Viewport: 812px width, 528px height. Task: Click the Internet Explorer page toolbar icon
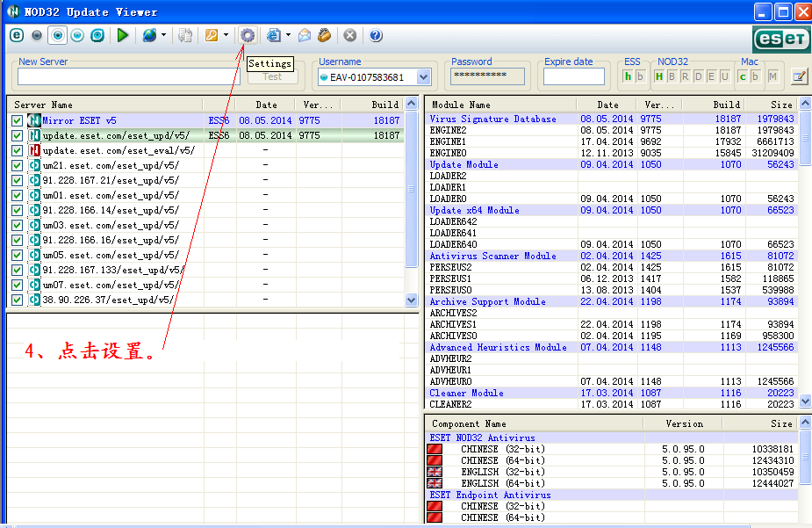tap(273, 35)
